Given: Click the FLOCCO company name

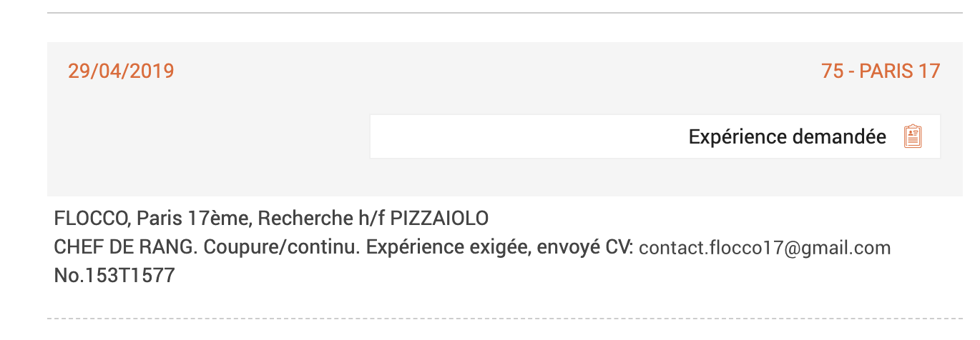Looking at the screenshot, I should [x=92, y=219].
